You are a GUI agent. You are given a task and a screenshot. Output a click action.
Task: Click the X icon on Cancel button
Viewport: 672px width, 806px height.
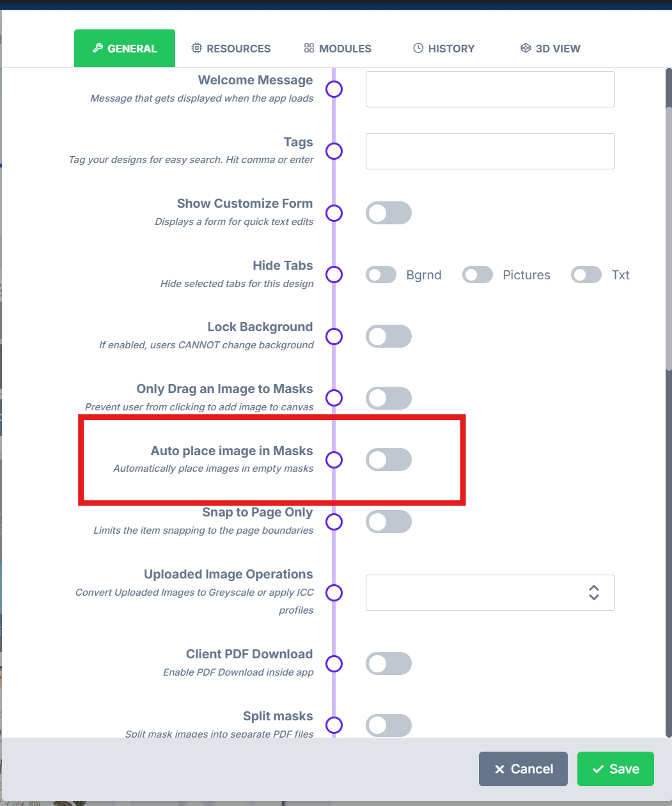point(499,769)
